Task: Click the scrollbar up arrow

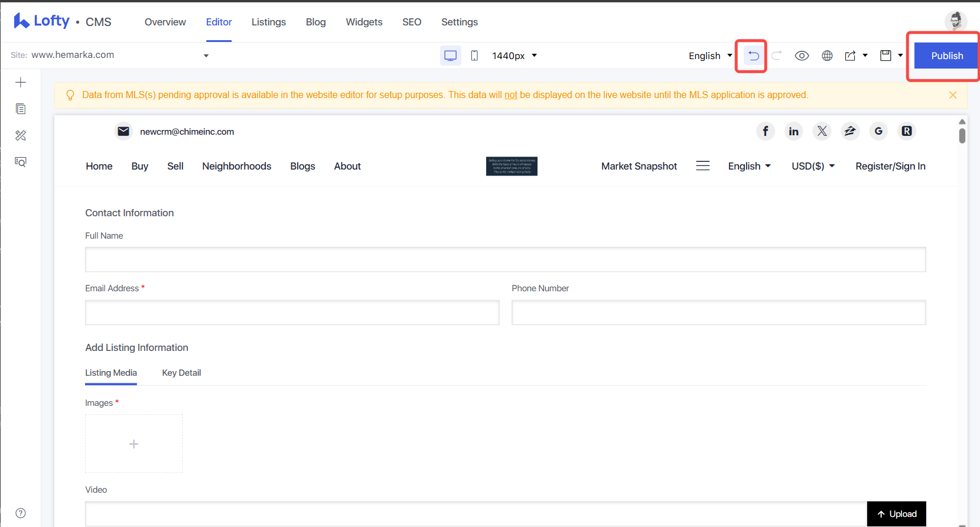Action: click(962, 122)
